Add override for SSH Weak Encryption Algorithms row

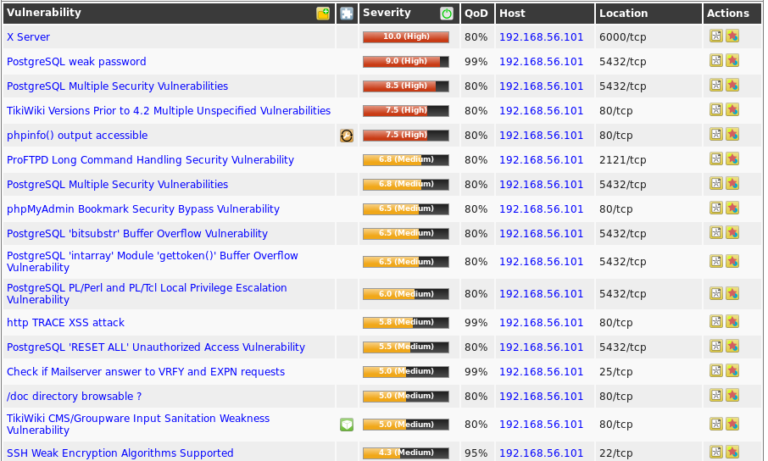[733, 452]
